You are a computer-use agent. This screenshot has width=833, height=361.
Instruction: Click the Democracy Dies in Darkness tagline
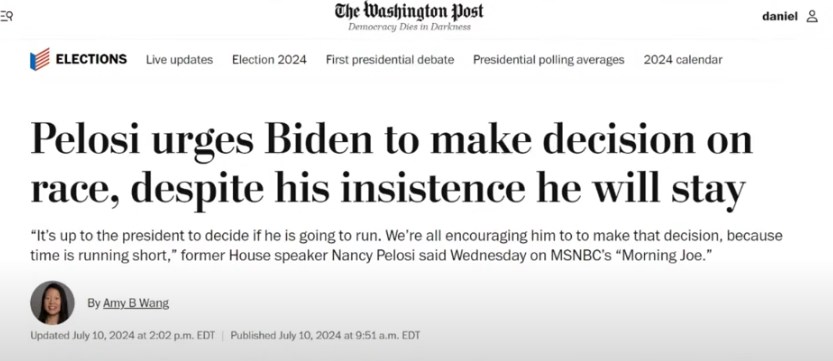pyautogui.click(x=409, y=27)
